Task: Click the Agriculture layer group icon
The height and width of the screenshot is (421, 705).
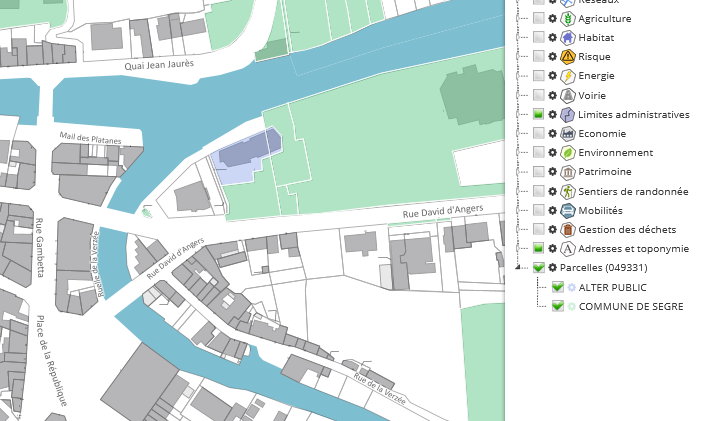Action: [568, 19]
